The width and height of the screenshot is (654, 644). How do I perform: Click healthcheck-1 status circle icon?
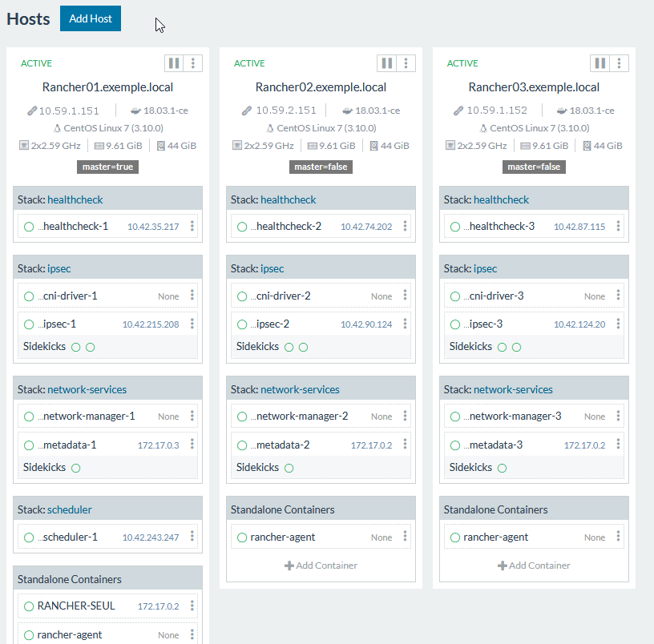tap(29, 227)
